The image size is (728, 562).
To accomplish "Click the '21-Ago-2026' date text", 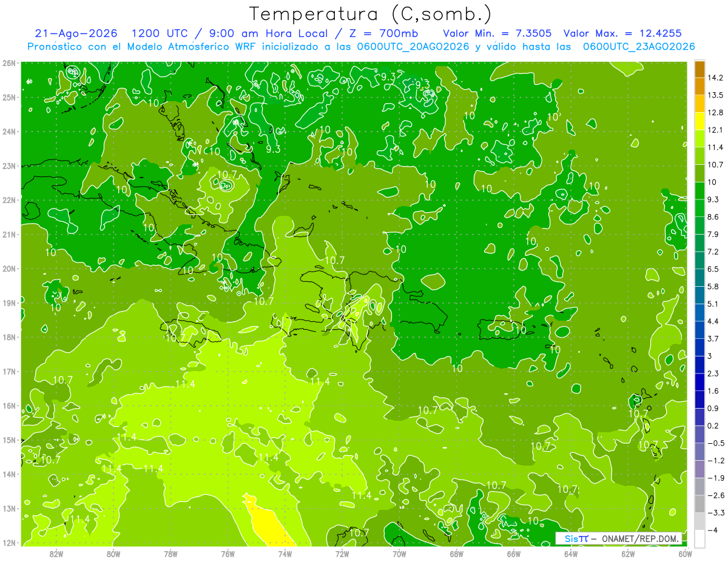I will tap(76, 33).
